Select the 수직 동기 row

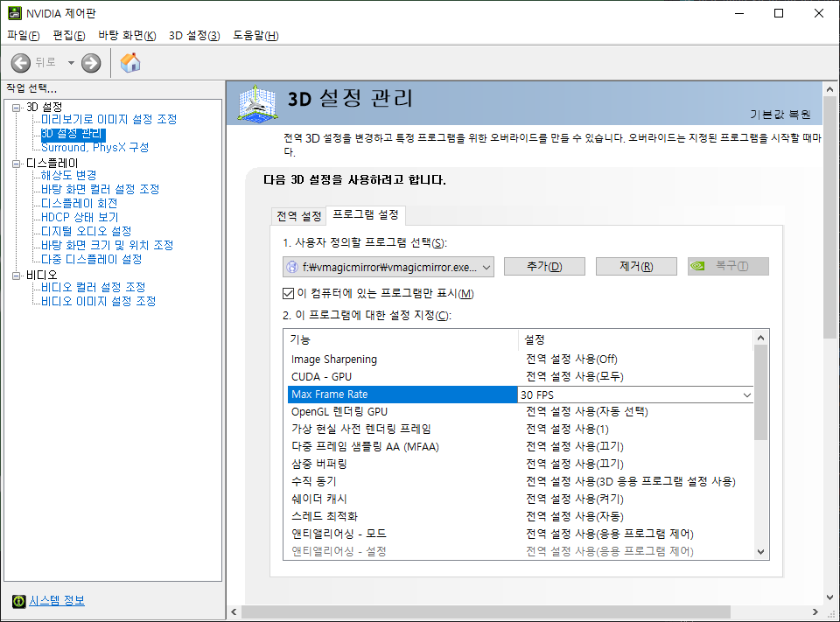[x=518, y=482]
